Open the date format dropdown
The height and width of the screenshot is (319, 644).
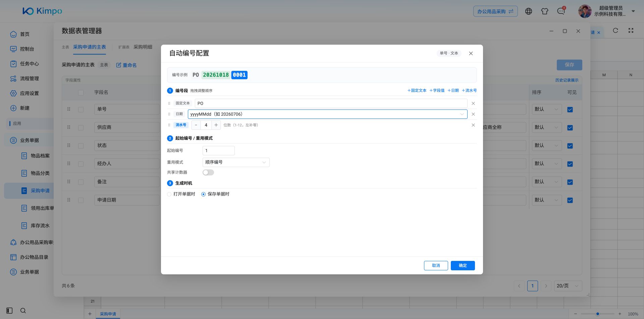point(328,114)
